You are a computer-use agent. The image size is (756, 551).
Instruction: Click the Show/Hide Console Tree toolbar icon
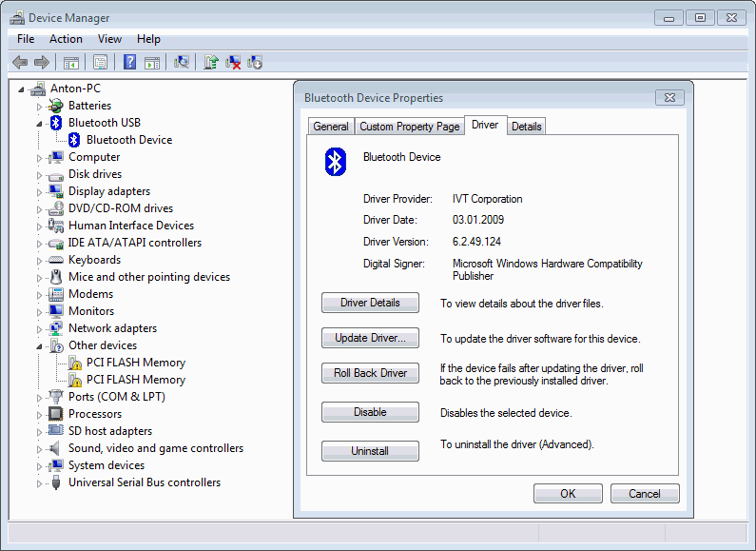pos(70,63)
